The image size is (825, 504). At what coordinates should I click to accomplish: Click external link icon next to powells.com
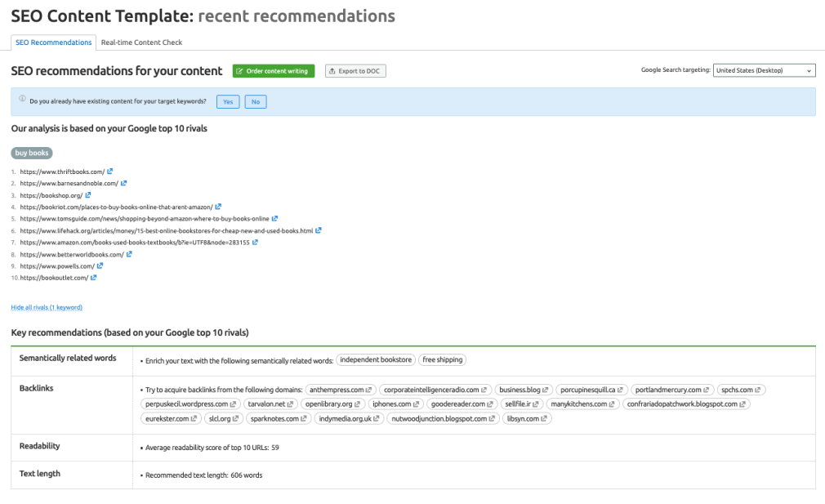point(100,266)
